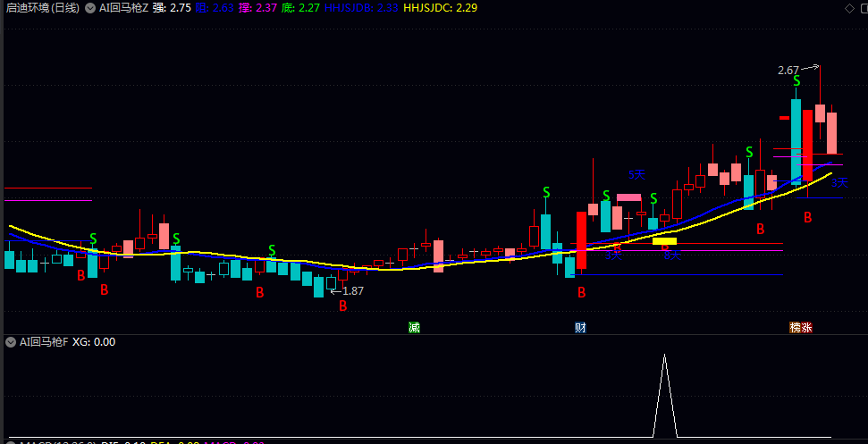This screenshot has width=868, height=444.
Task: Click the red B signal near 1.87
Action: pos(342,306)
